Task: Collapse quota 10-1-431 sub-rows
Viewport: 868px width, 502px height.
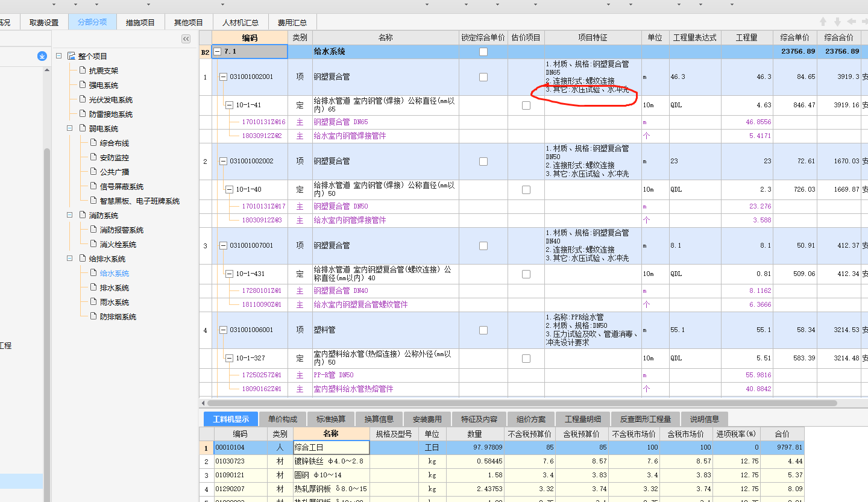Action: click(229, 274)
